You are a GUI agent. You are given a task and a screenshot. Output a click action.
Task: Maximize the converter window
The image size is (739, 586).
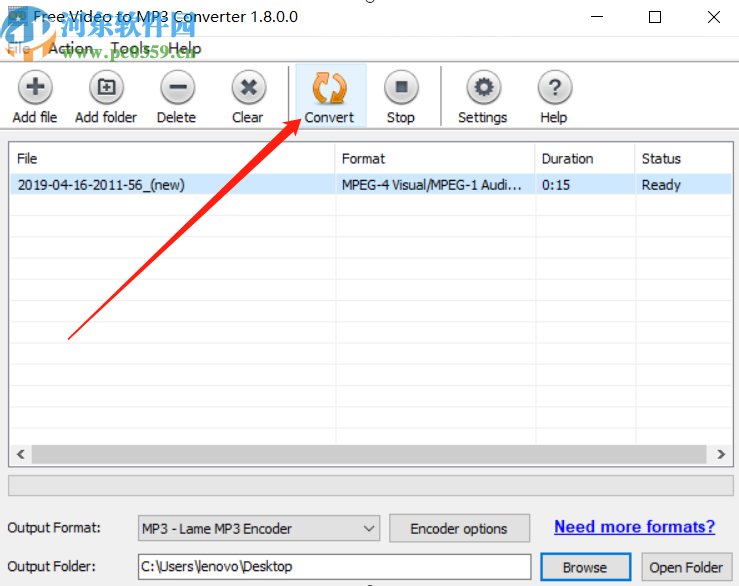655,17
